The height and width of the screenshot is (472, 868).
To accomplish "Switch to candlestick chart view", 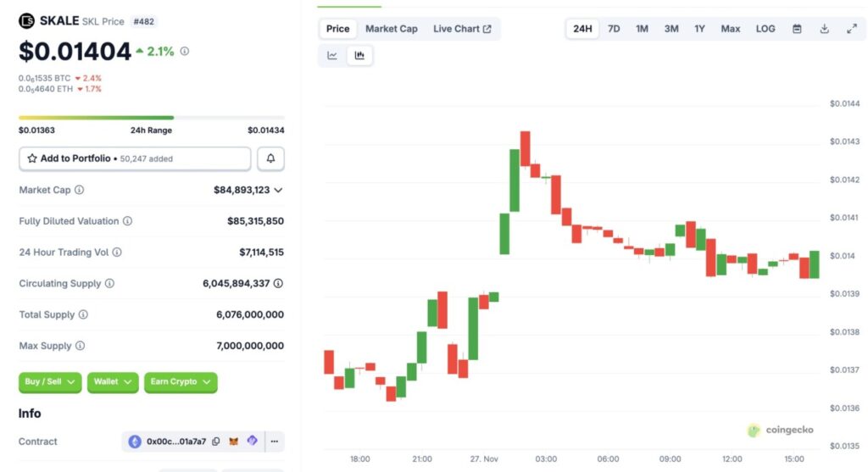I will pyautogui.click(x=359, y=56).
